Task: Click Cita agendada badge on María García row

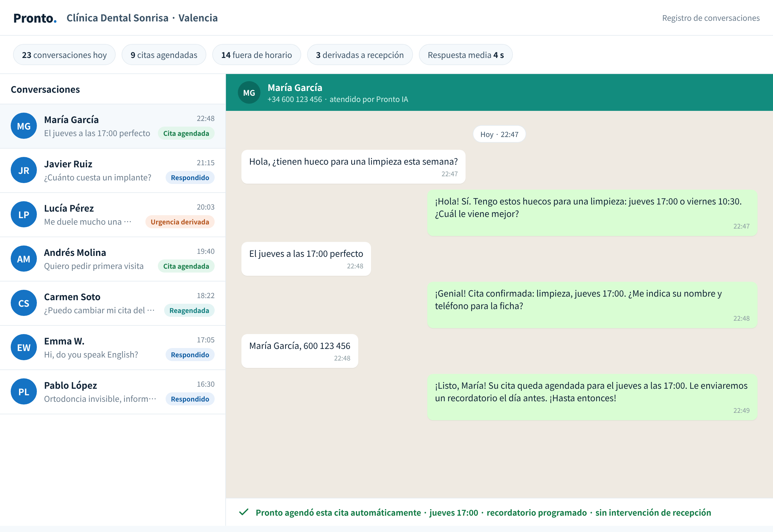Action: 186,133
